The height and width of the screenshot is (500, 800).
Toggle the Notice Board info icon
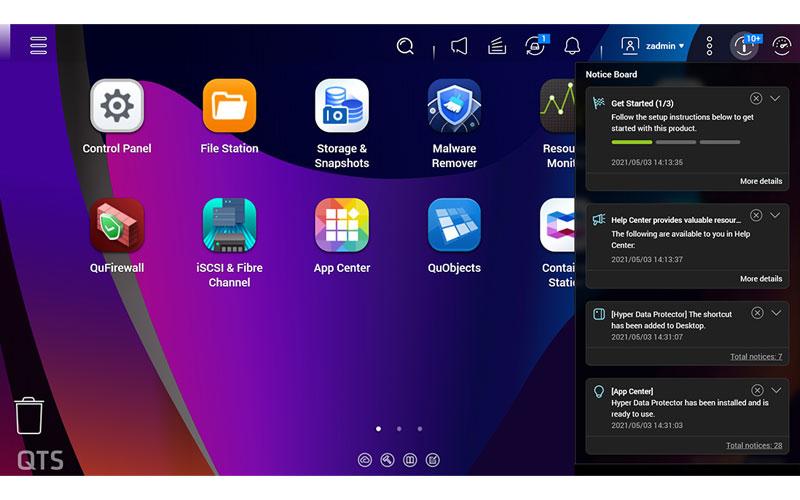coord(744,46)
